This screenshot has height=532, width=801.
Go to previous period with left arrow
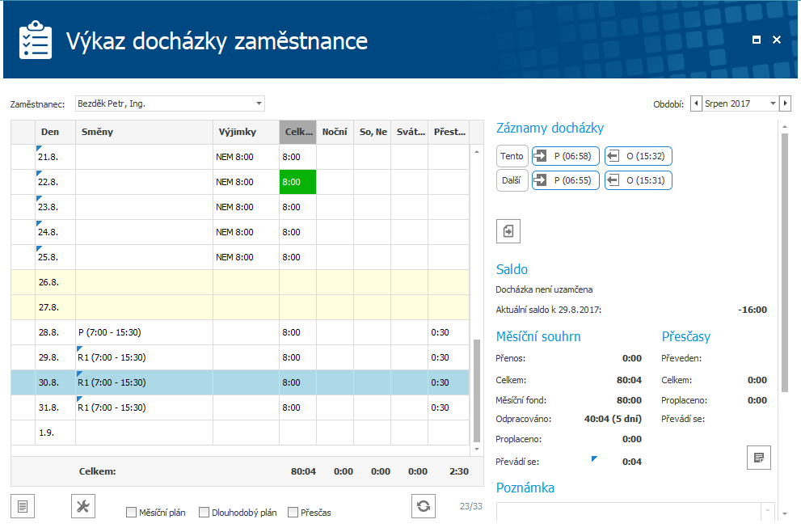[696, 103]
